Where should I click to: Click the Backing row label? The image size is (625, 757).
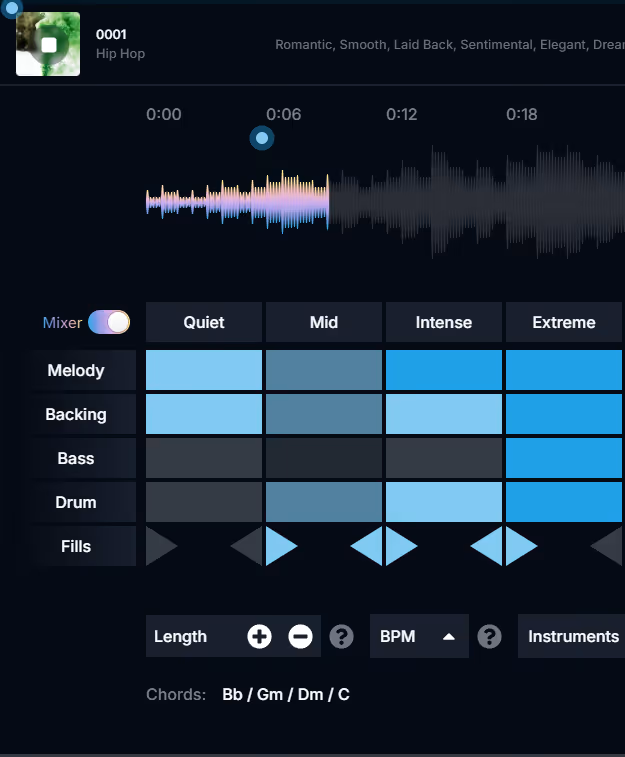point(76,414)
